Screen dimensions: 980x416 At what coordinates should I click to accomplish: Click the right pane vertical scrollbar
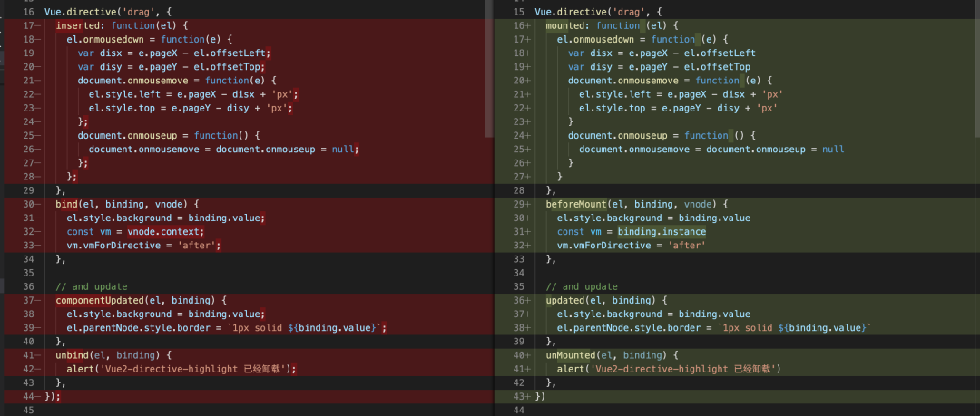976,67
